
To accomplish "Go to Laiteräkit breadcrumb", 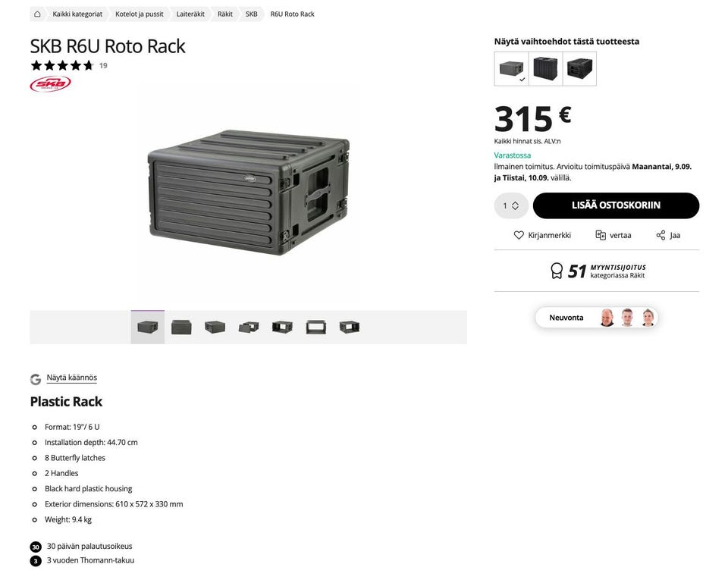I will [x=190, y=14].
